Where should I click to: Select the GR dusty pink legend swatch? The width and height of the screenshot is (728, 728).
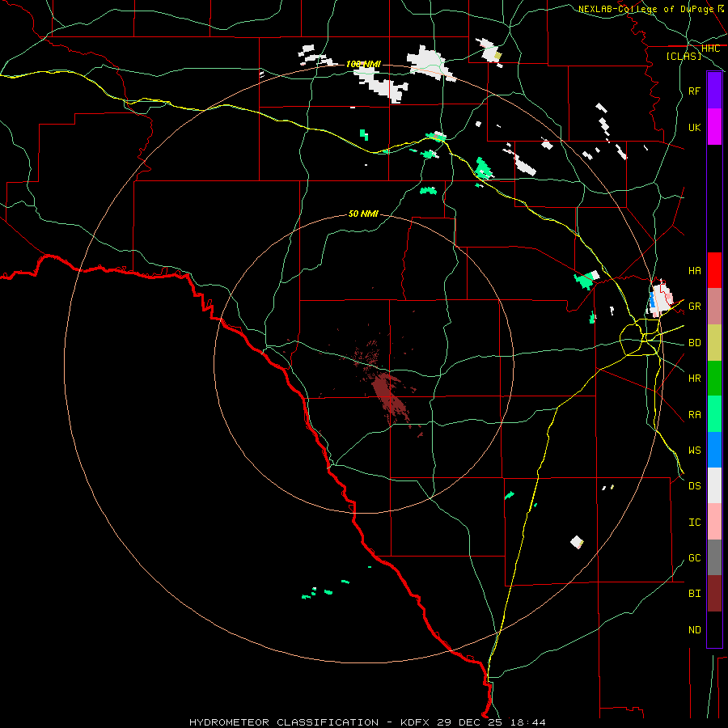click(x=714, y=307)
